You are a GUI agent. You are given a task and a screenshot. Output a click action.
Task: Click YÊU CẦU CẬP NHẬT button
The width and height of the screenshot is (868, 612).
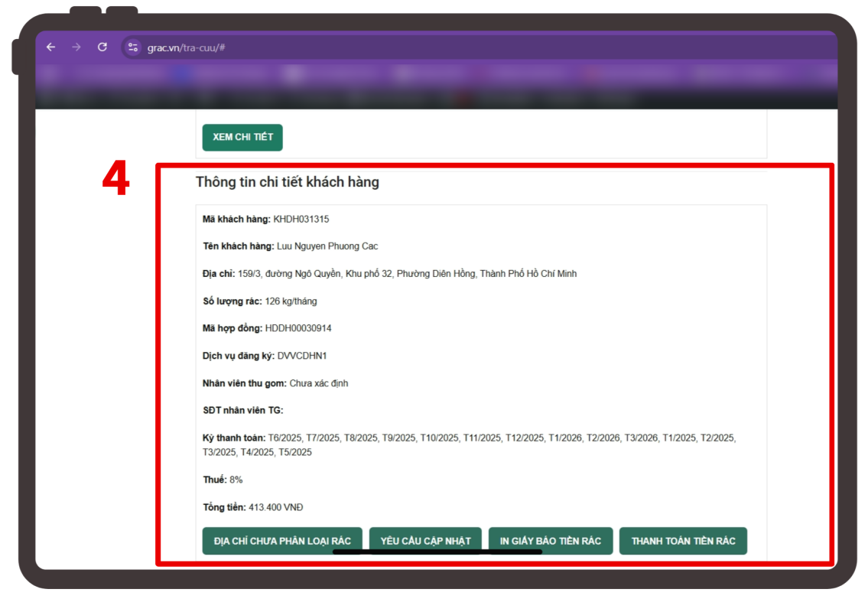point(425,541)
